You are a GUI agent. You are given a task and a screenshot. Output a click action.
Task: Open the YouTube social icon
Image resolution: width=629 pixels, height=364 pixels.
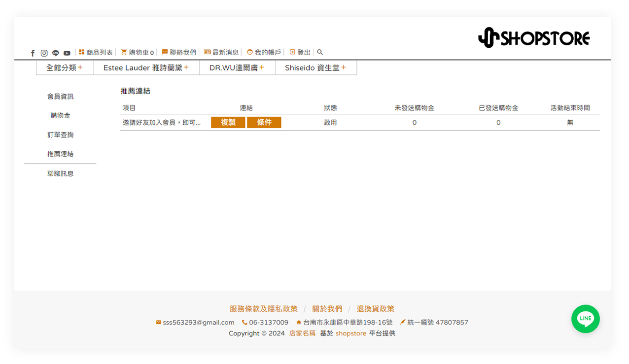[67, 53]
